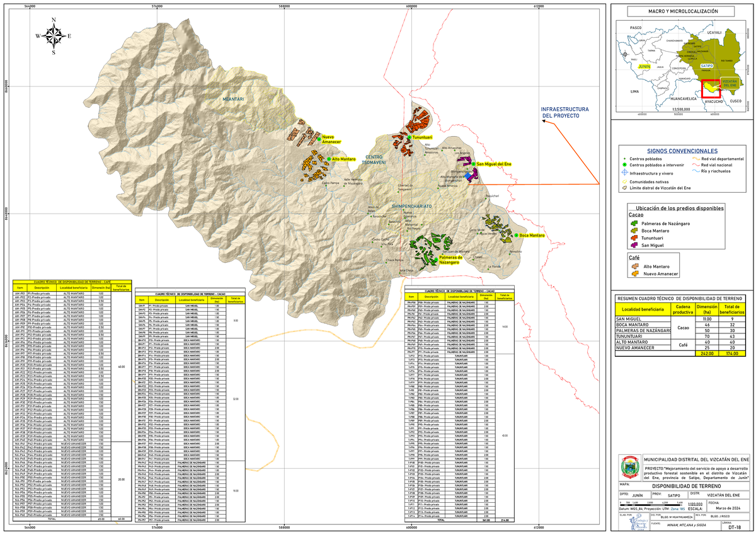Click the Red vial nacional line symbol

(696, 165)
